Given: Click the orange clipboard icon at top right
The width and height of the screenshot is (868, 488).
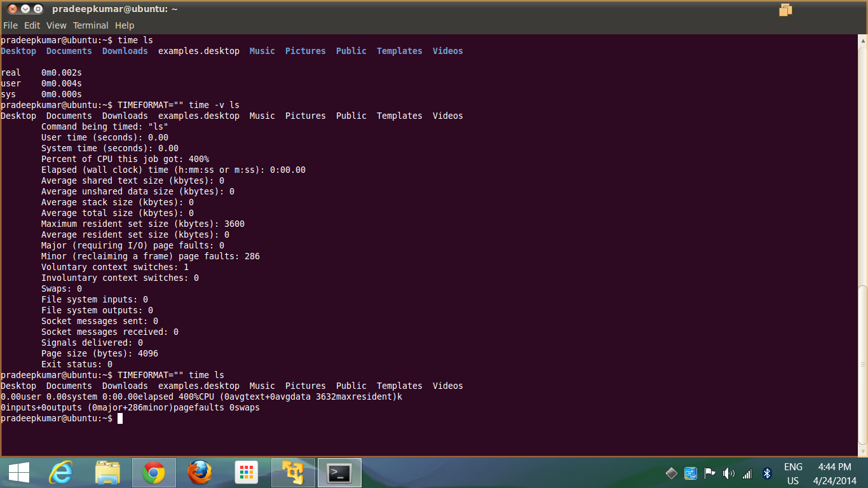Looking at the screenshot, I should point(785,10).
